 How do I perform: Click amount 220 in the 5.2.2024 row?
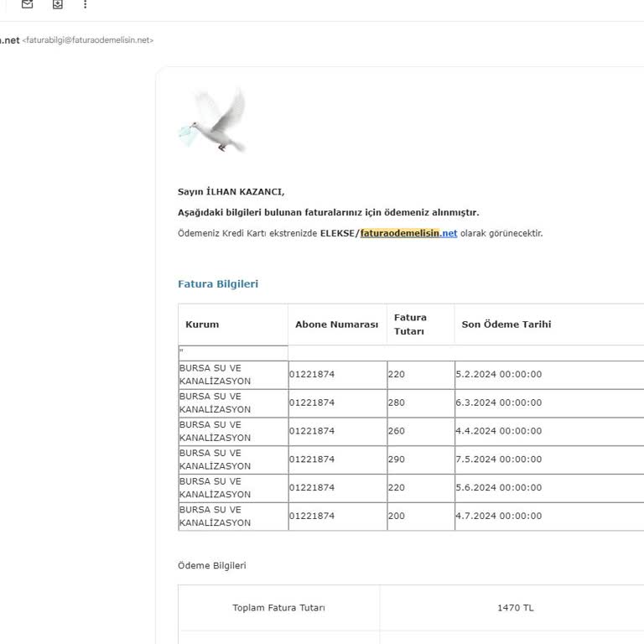(x=397, y=374)
